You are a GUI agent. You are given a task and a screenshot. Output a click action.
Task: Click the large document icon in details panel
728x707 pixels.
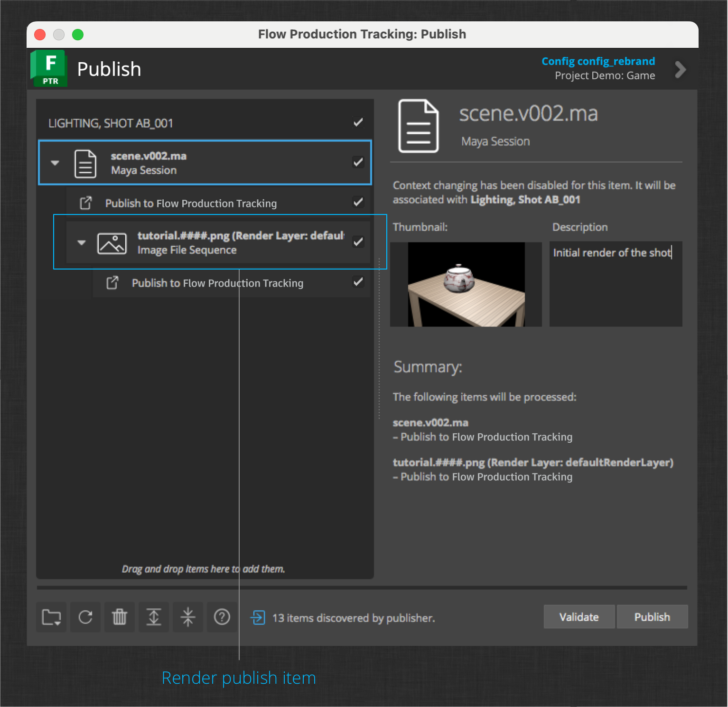tap(419, 126)
